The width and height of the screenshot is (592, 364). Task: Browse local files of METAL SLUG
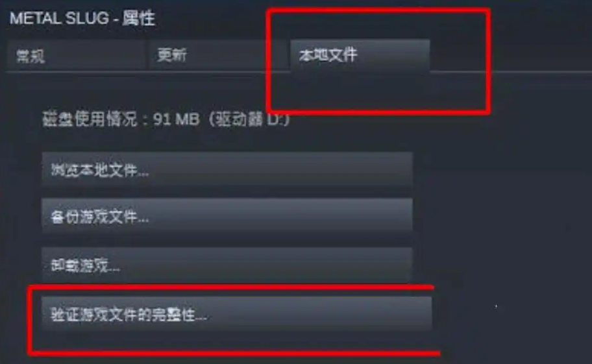(x=227, y=169)
